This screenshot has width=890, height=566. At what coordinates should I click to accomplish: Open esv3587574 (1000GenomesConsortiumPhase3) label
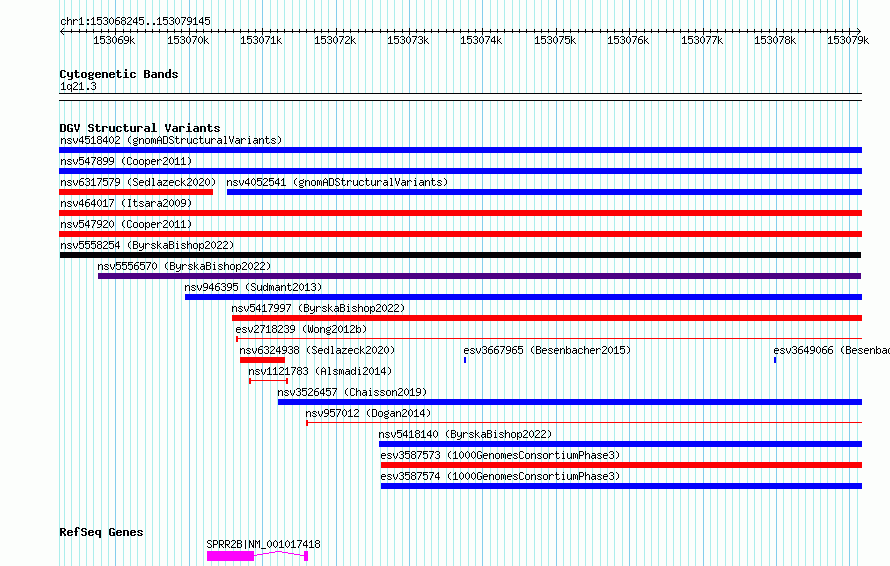tap(500, 476)
